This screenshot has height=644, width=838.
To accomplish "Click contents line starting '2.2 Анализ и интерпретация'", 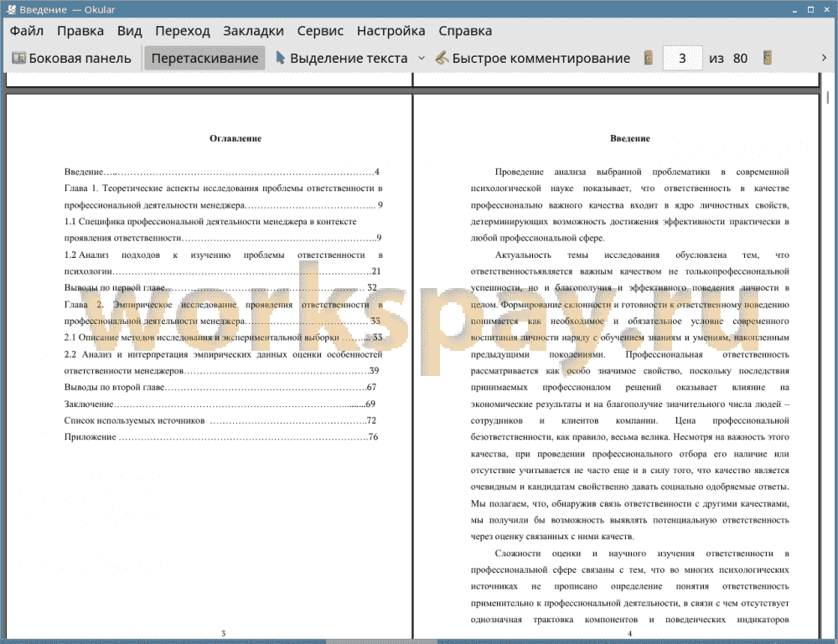I will (224, 354).
